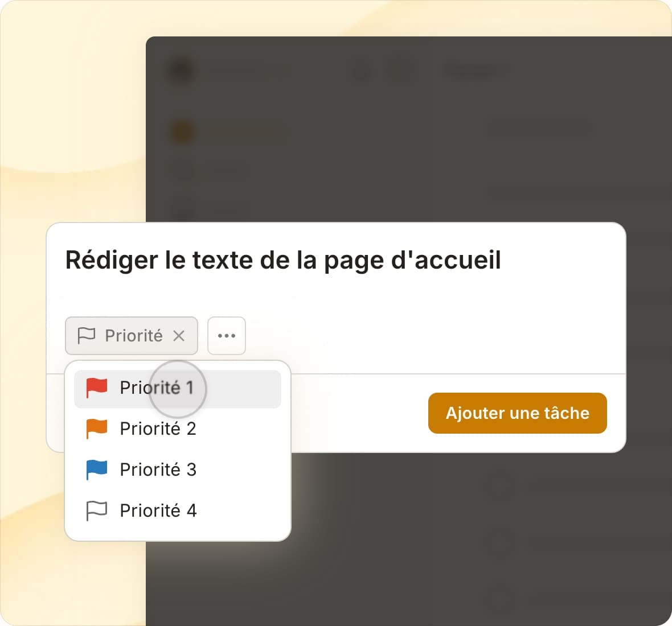This screenshot has width=672, height=626.
Task: Click the blurred profile avatar in the background
Action: 182,71
